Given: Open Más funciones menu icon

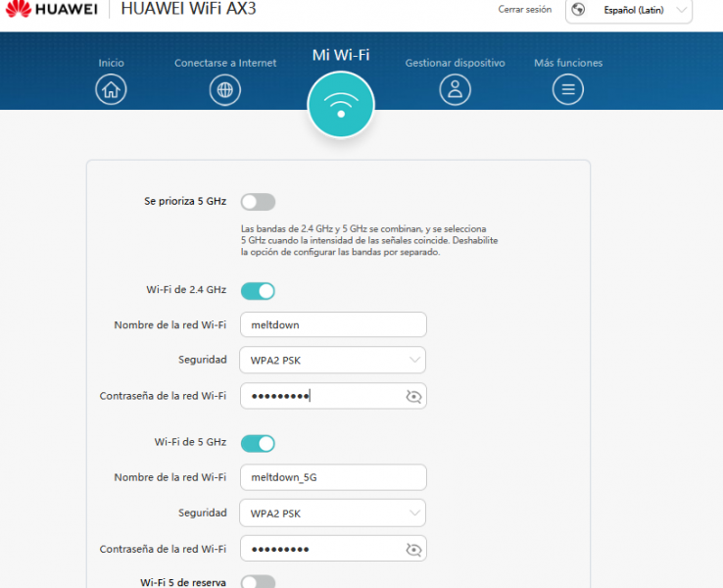Looking at the screenshot, I should [x=568, y=90].
